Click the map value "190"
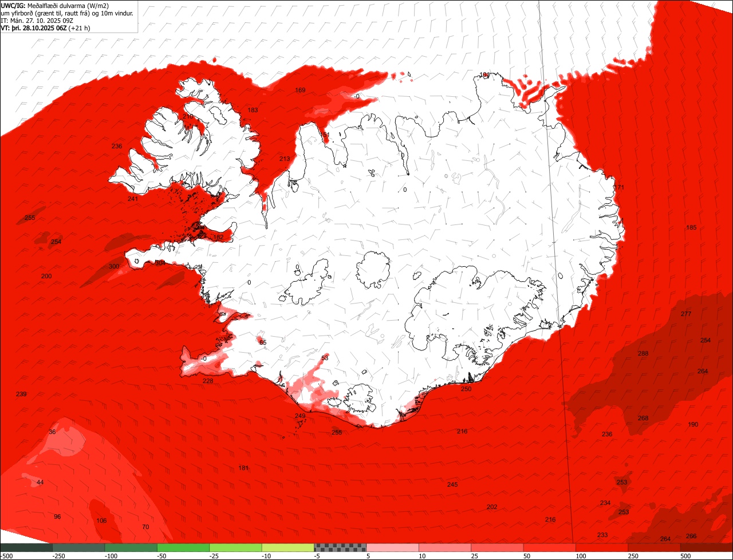This screenshot has width=733, height=560. [x=693, y=424]
